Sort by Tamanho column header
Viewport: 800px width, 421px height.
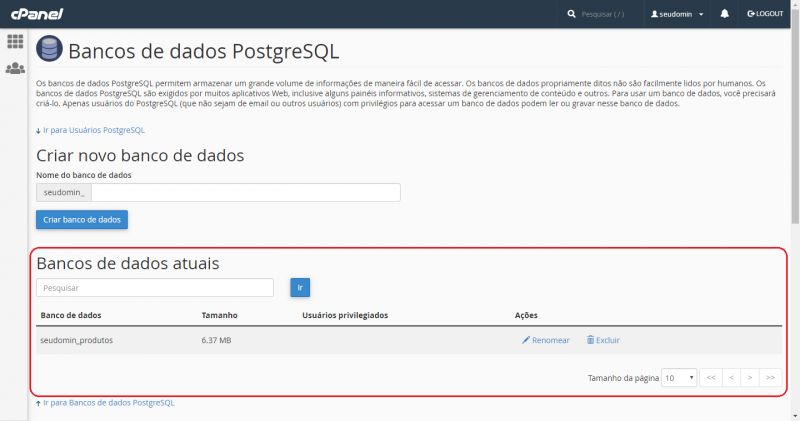point(219,315)
